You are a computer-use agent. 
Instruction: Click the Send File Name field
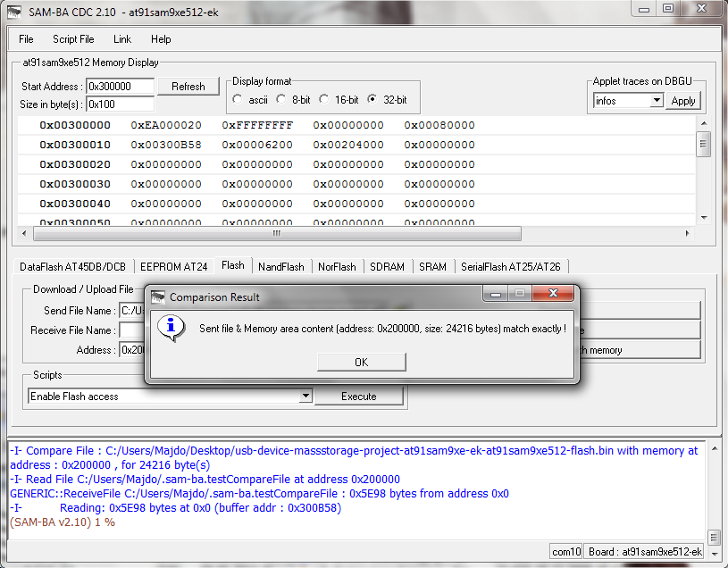coord(132,311)
